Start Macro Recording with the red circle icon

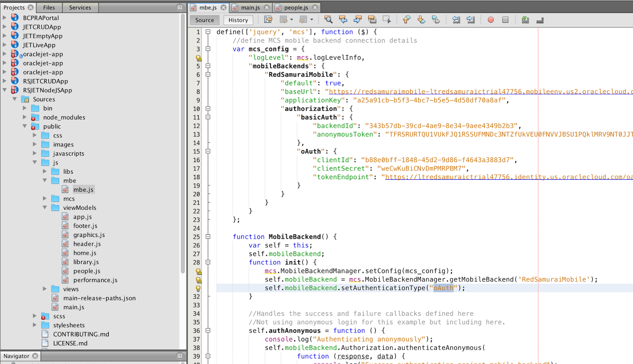pos(491,19)
